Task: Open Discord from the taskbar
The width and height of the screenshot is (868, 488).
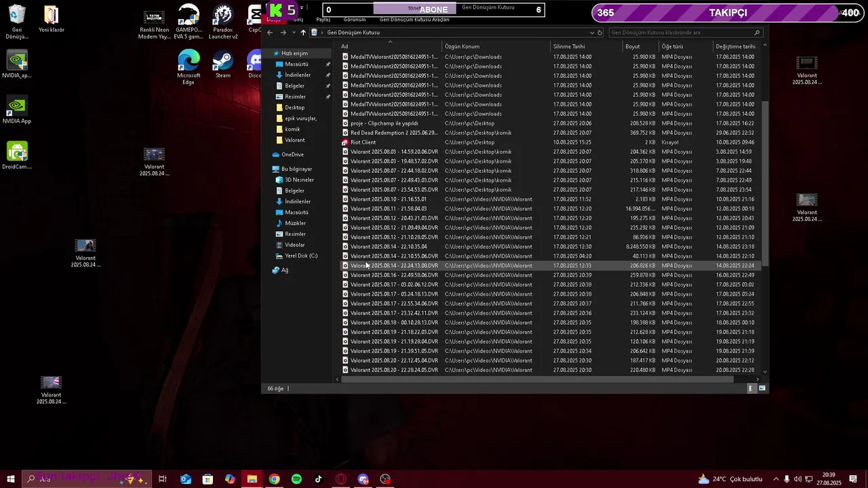Action: point(363,479)
